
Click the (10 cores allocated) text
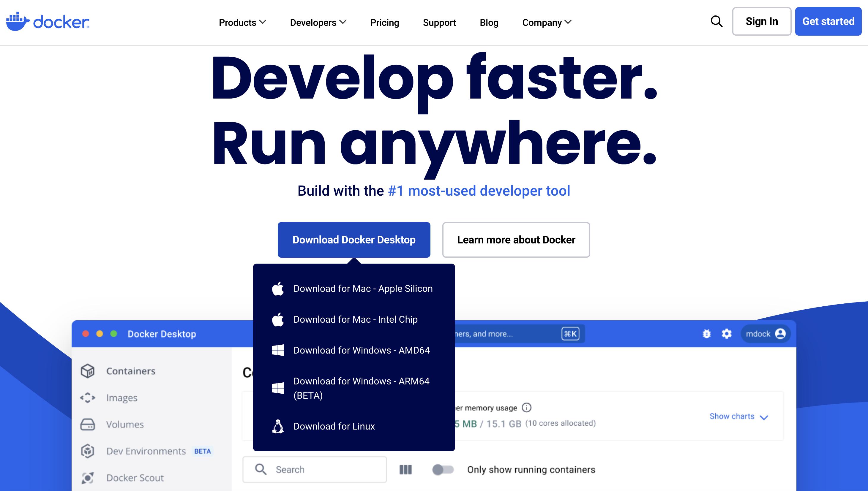pyautogui.click(x=560, y=423)
